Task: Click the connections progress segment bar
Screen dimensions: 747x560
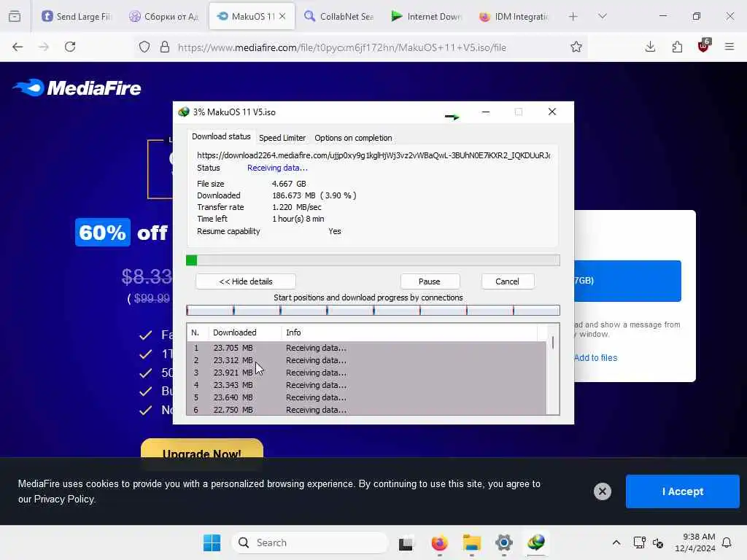Action: tap(373, 311)
